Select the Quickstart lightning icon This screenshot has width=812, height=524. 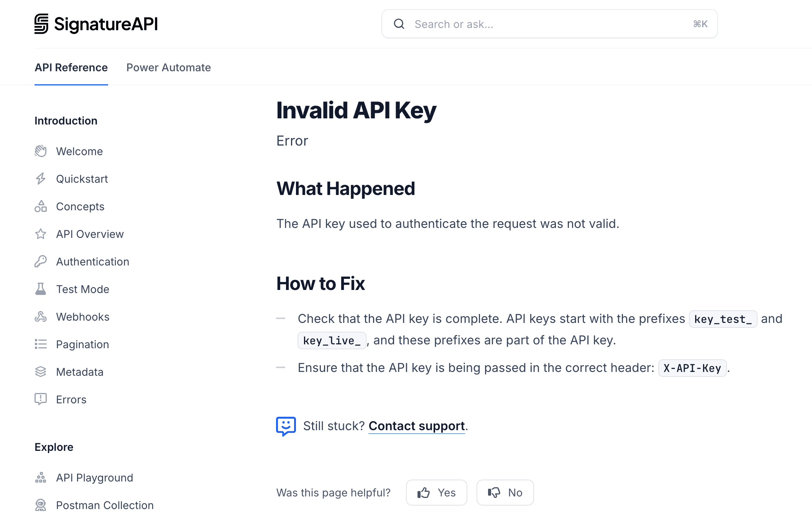point(41,178)
